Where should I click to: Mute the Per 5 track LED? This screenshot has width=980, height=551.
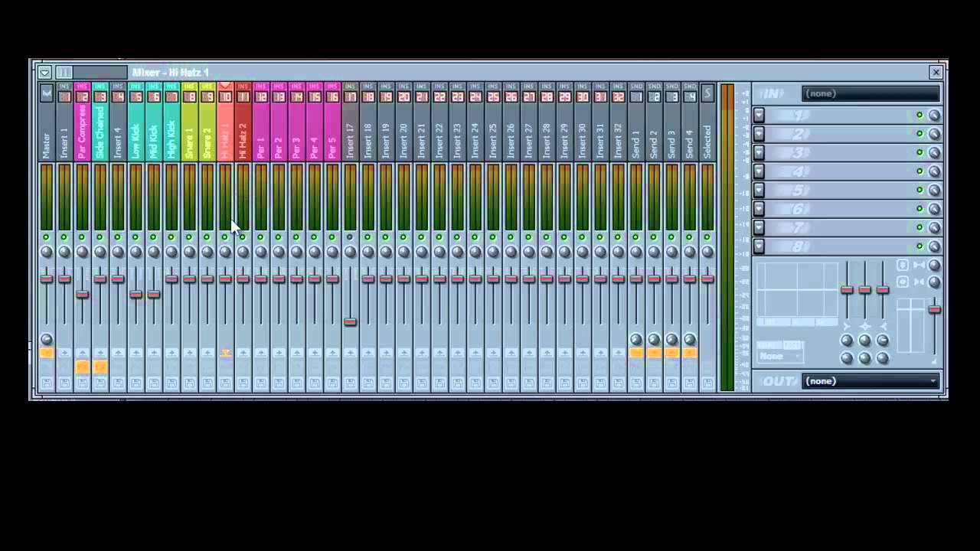coord(332,237)
